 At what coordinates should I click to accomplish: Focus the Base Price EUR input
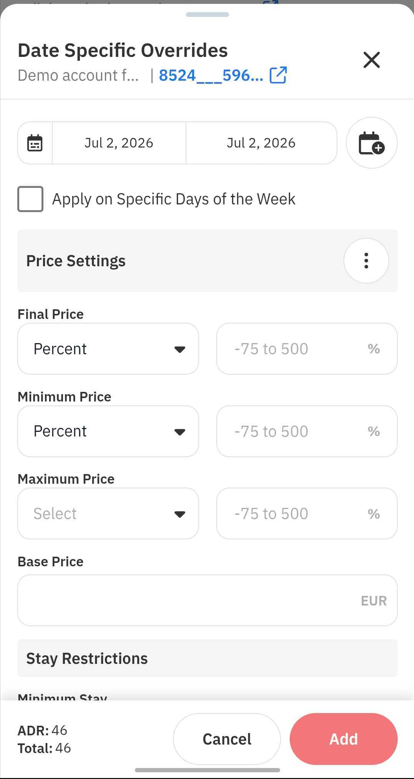tap(207, 600)
